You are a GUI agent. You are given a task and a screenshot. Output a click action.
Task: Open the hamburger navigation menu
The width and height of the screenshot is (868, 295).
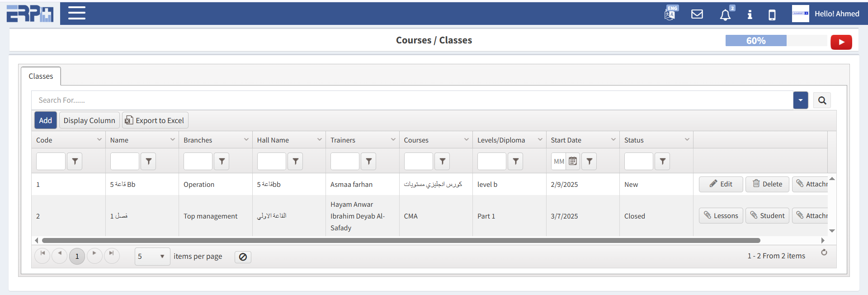(77, 13)
